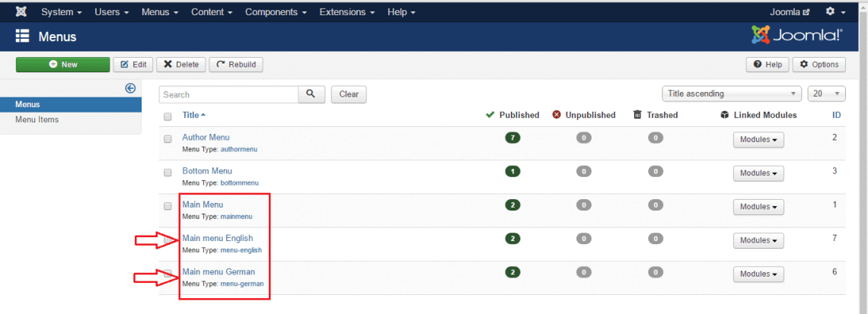
Task: Expand the list limit dropdown showing 20
Action: [x=826, y=94]
